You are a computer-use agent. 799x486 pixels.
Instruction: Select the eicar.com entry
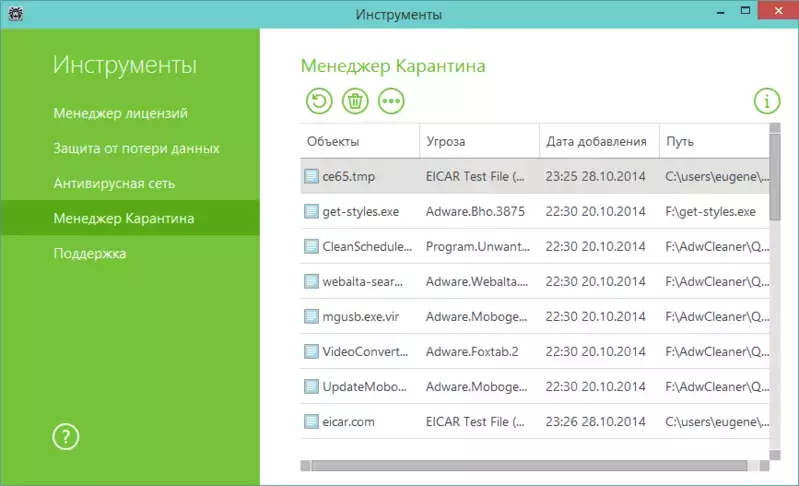click(x=348, y=422)
